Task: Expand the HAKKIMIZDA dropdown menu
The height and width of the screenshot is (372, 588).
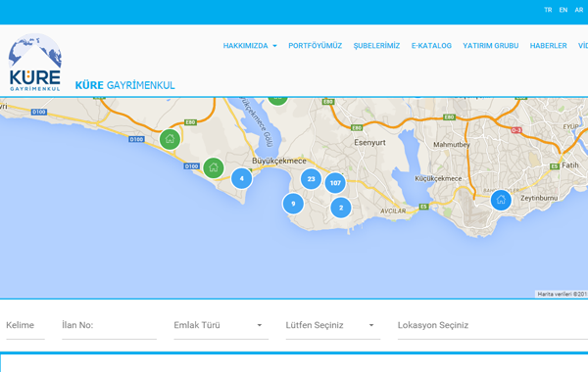Action: (250, 46)
